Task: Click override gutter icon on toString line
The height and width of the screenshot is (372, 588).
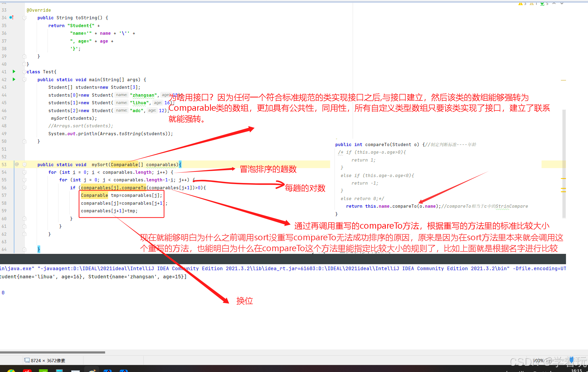Action: [11, 18]
